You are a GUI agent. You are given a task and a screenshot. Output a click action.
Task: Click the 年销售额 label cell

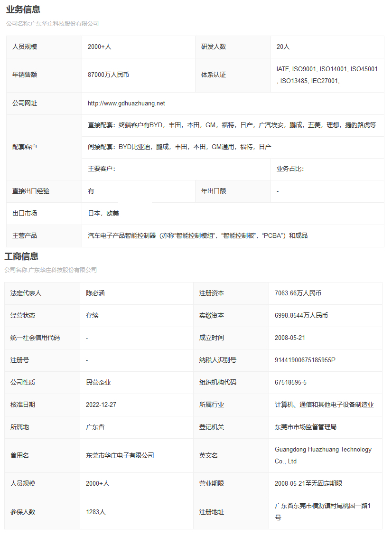44,75
